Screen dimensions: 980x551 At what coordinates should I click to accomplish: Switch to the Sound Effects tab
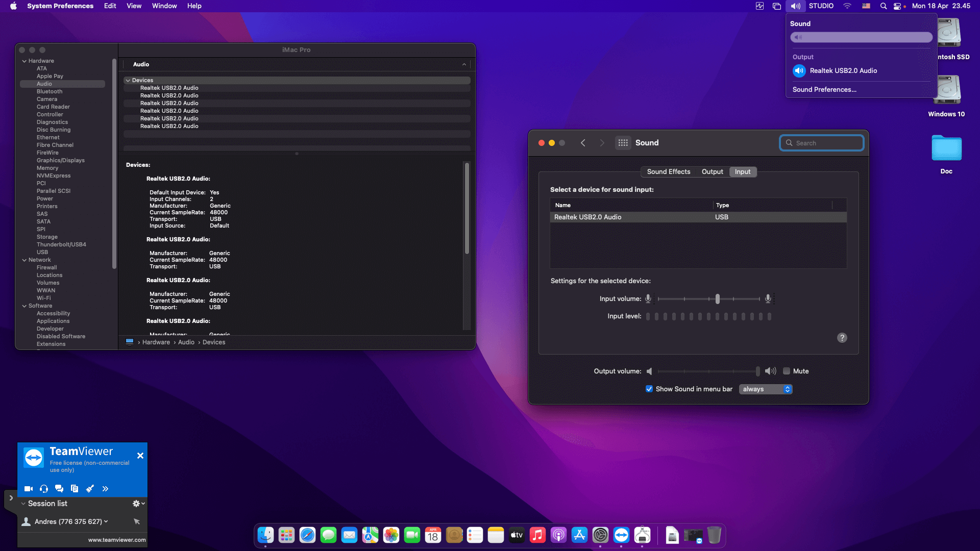669,172
